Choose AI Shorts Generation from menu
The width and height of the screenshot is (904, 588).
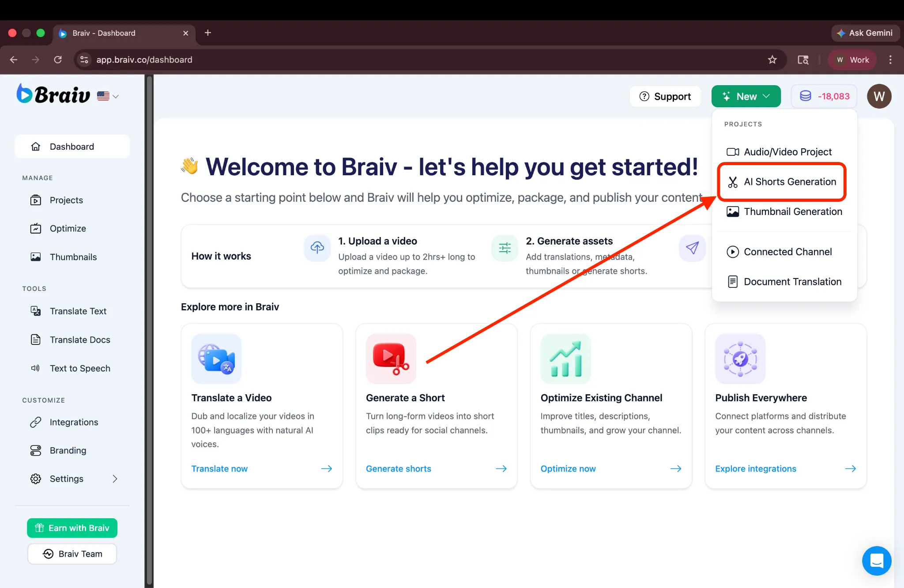[x=782, y=182]
